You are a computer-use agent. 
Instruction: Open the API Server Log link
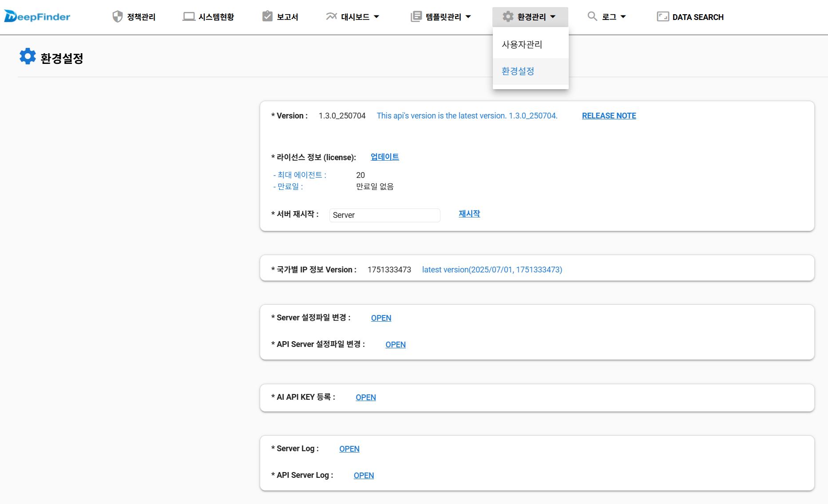[364, 476]
